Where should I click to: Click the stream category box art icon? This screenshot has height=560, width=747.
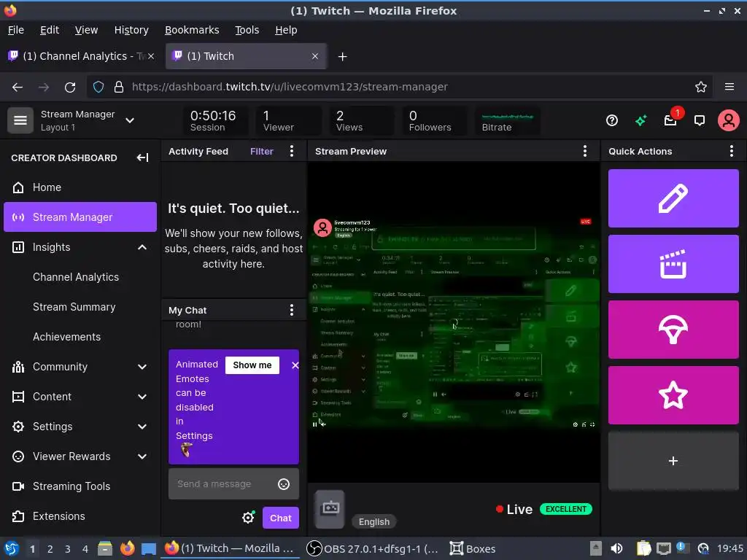click(330, 509)
